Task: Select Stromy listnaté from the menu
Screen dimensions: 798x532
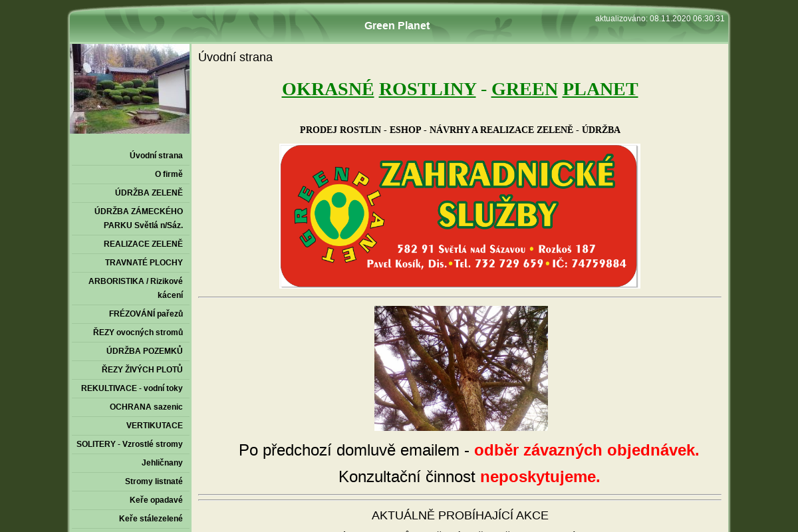Action: [153, 481]
